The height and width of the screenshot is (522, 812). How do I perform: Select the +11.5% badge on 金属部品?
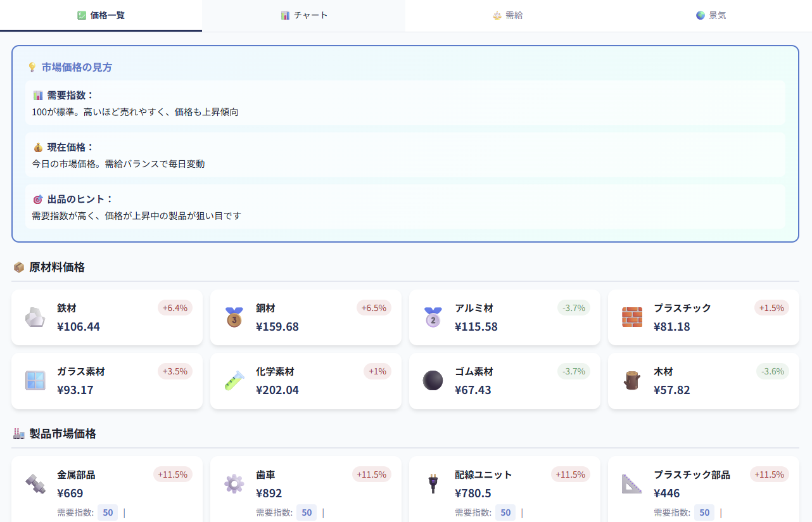[173, 474]
